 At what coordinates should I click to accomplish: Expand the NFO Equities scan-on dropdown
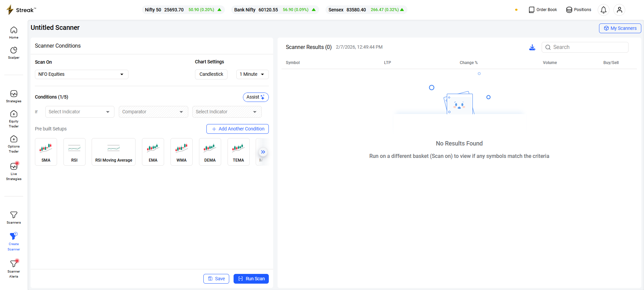point(82,74)
